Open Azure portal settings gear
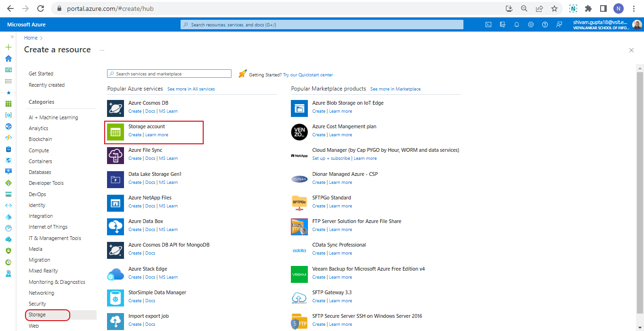 click(531, 25)
